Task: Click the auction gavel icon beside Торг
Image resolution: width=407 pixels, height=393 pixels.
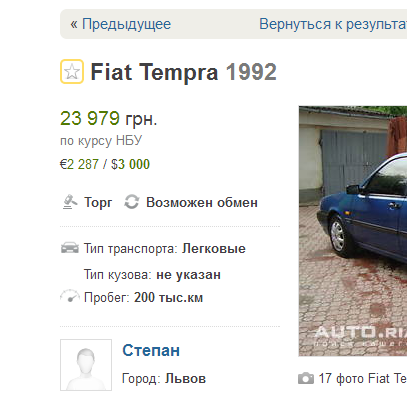Action: click(70, 202)
